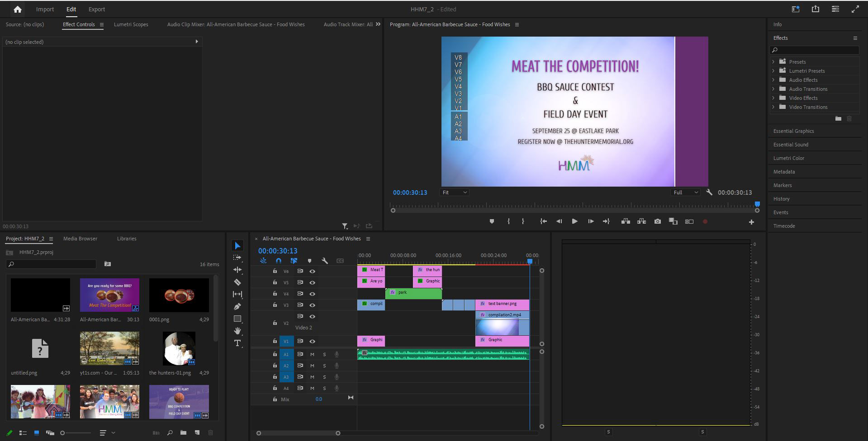Expand the Presets effects folder

pos(773,61)
